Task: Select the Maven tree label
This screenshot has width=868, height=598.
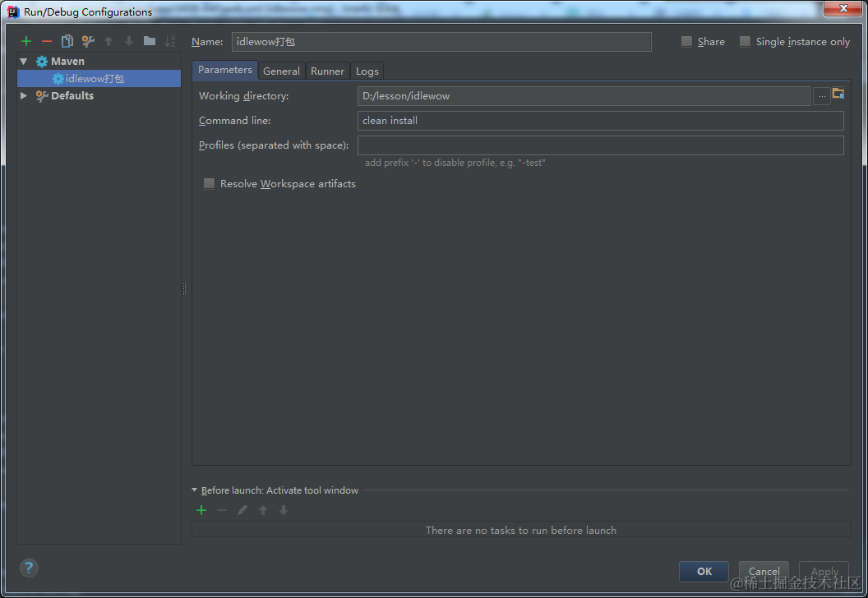Action: tap(67, 62)
